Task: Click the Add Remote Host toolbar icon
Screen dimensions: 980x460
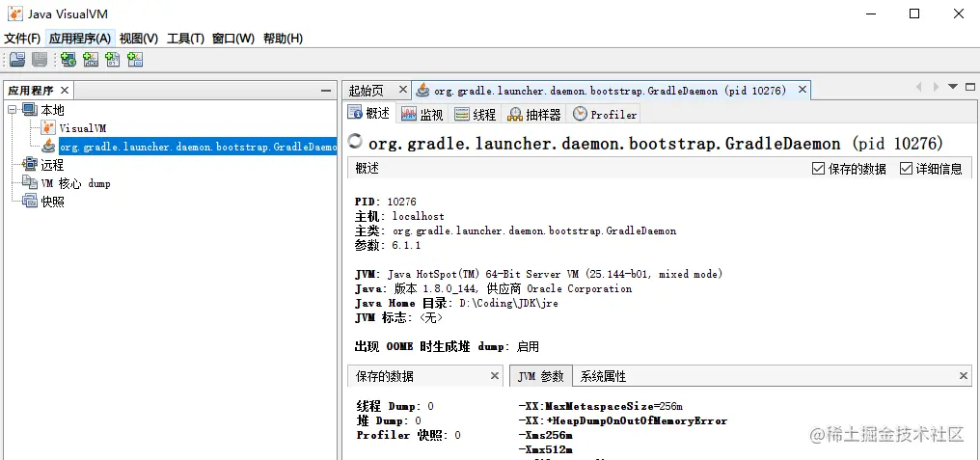Action: tap(68, 60)
